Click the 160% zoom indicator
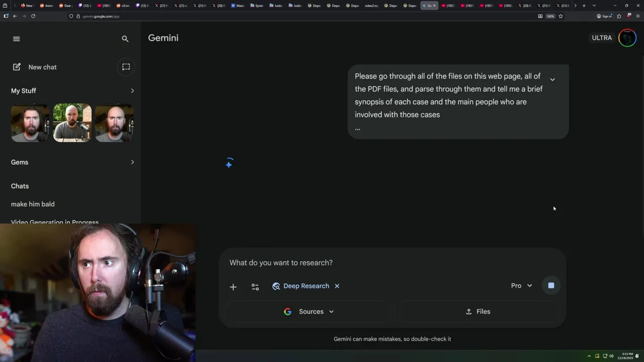This screenshot has width=644, height=362. point(550,16)
